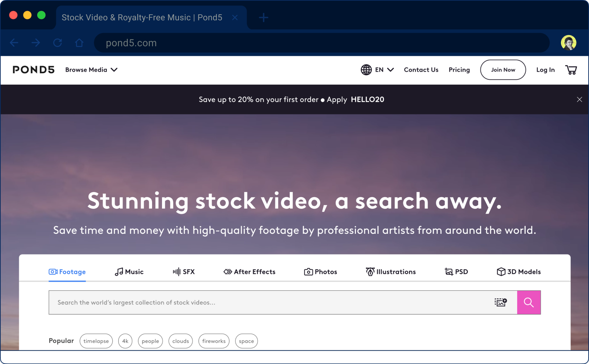Viewport: 589px width, 364px height.
Task: Expand the EN language selector
Action: [x=382, y=70]
